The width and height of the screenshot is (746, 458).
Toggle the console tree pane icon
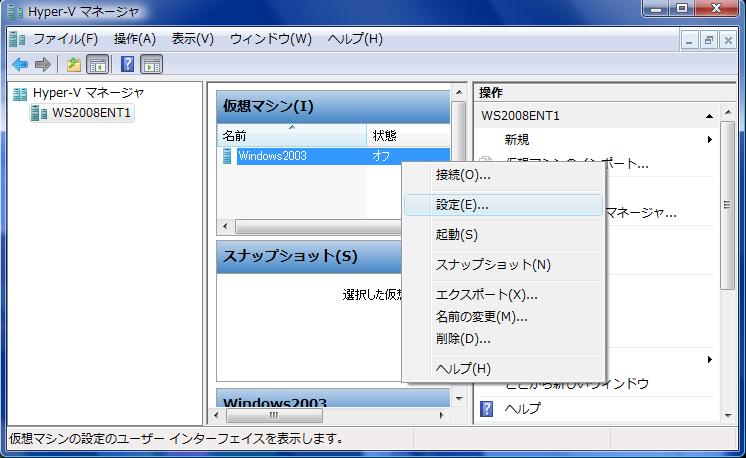tap(97, 65)
